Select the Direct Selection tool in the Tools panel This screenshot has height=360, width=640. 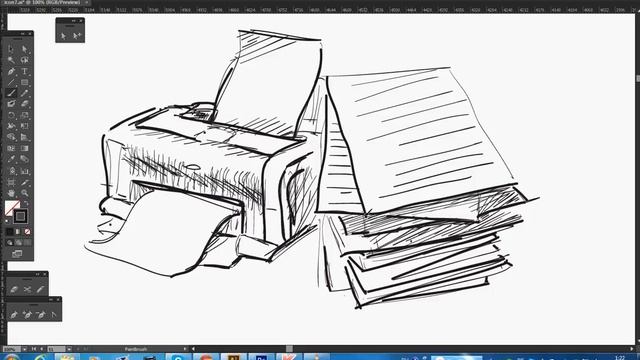coord(24,49)
